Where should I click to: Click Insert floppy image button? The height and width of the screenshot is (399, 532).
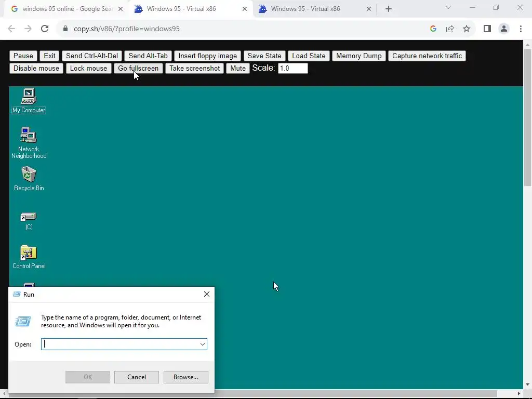(208, 56)
